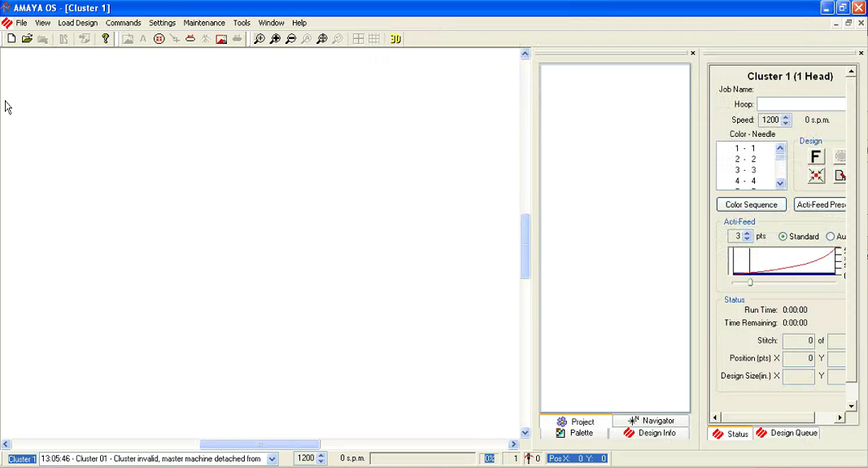The image size is (868, 468).
Task: Close the Cluster status panel
Action: coord(861,53)
